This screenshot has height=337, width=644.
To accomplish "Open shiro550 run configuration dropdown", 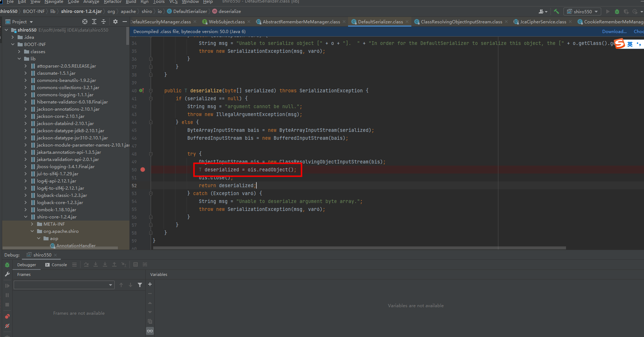I will (x=583, y=11).
